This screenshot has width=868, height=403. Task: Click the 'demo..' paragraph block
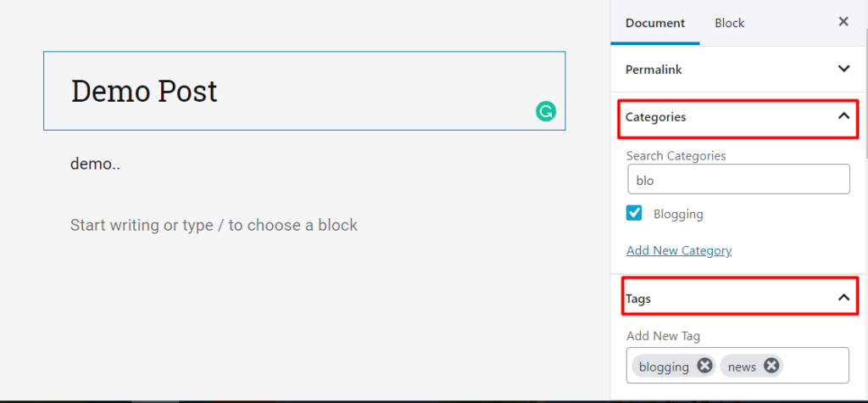pos(95,165)
